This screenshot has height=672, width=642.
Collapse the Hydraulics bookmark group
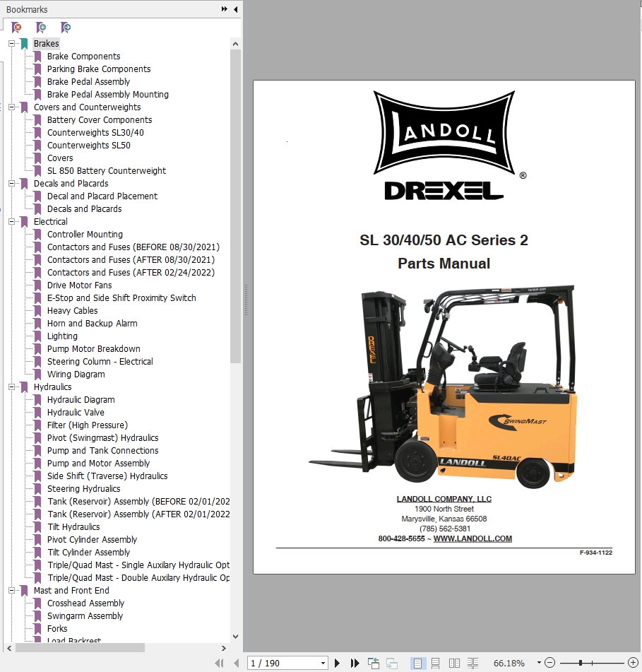(11, 387)
